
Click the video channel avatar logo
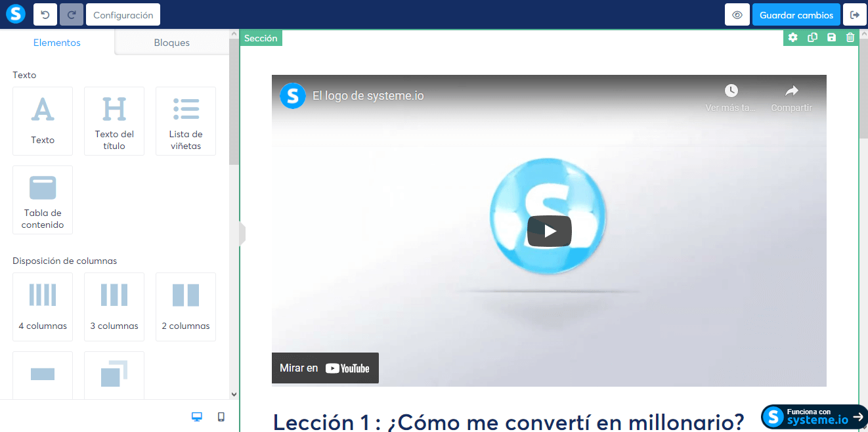293,96
